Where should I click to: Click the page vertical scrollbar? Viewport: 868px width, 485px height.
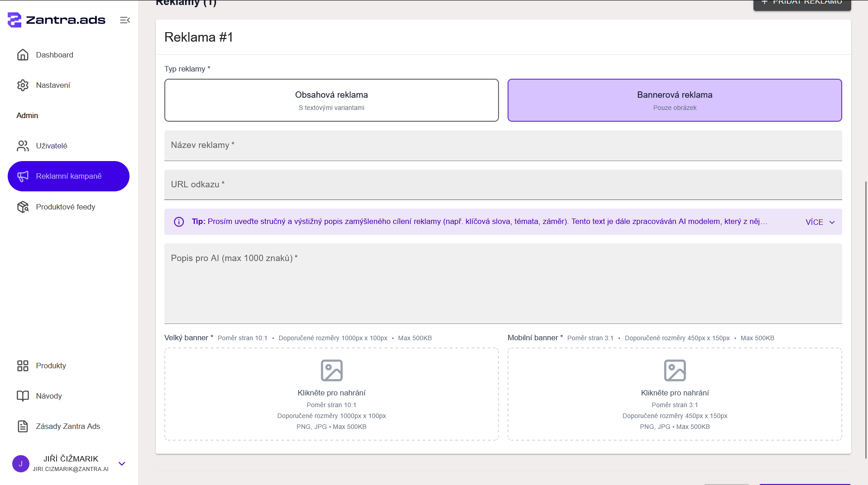[866, 319]
